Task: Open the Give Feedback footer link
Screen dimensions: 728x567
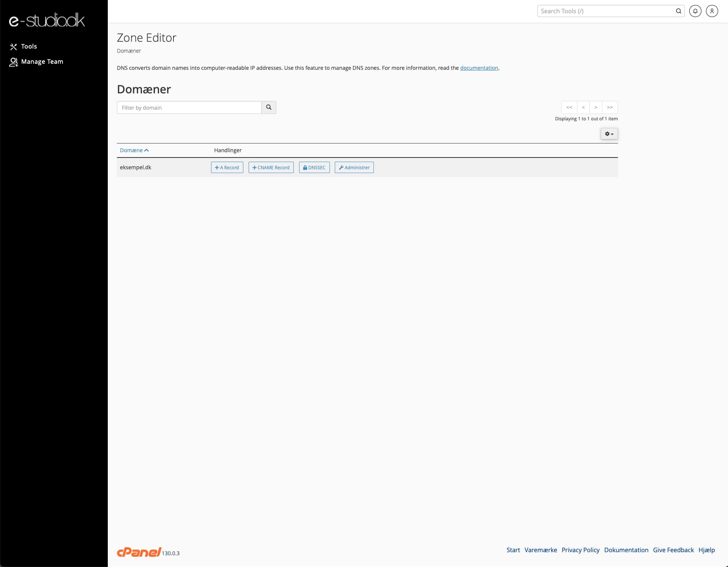Action: [x=673, y=550]
